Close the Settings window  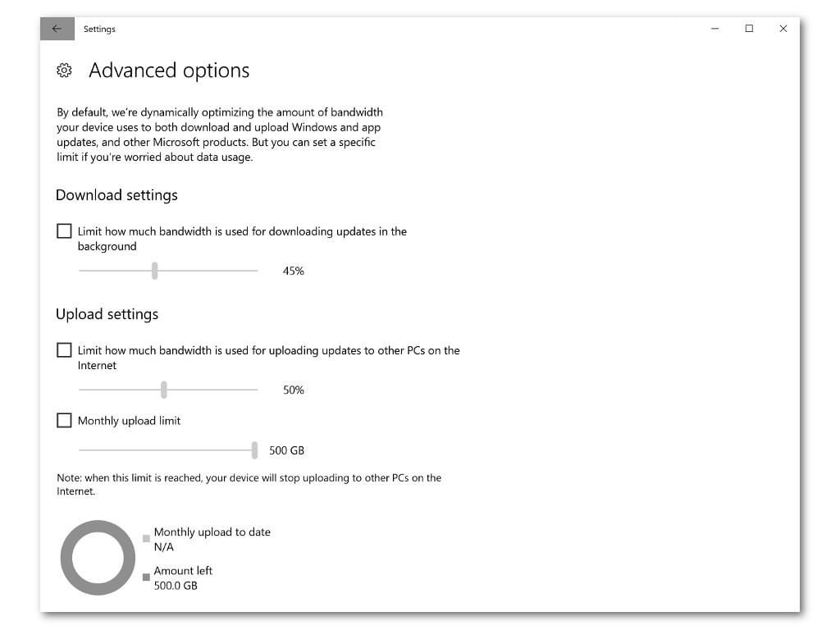pos(783,29)
